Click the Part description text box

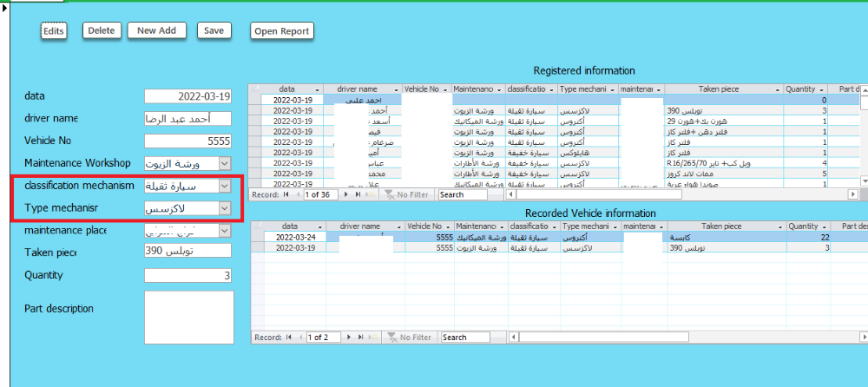coord(188,318)
